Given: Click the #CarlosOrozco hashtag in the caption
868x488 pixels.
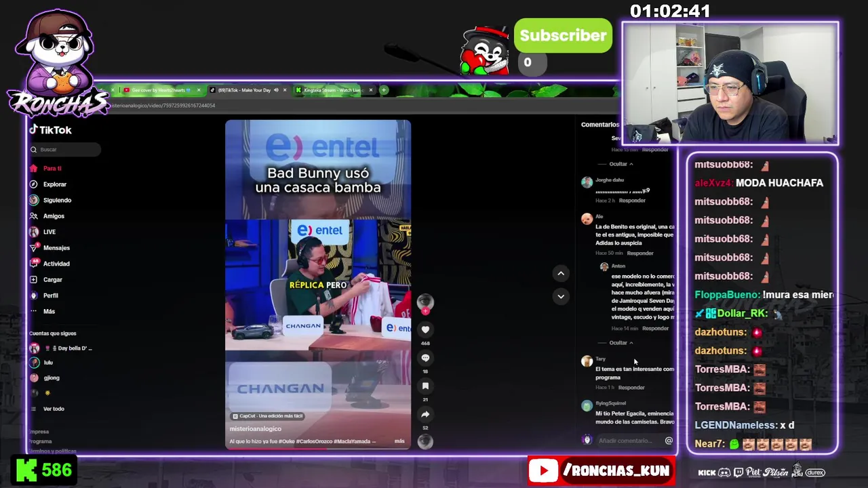Looking at the screenshot, I should coord(314,441).
